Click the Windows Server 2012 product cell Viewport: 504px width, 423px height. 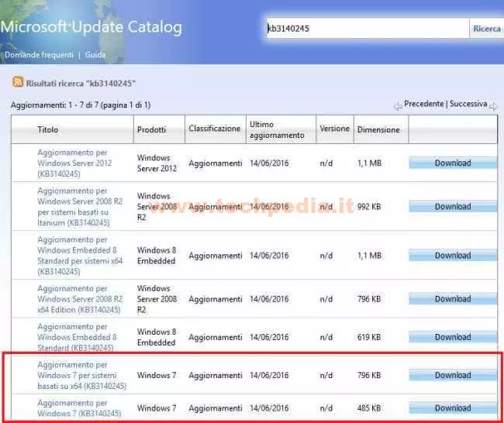pos(157,163)
